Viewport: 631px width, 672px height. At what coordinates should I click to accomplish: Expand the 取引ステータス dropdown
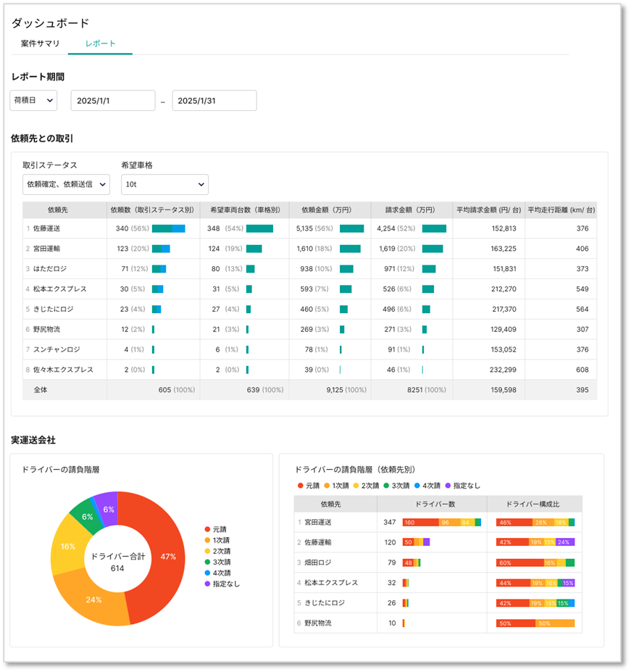pos(66,184)
